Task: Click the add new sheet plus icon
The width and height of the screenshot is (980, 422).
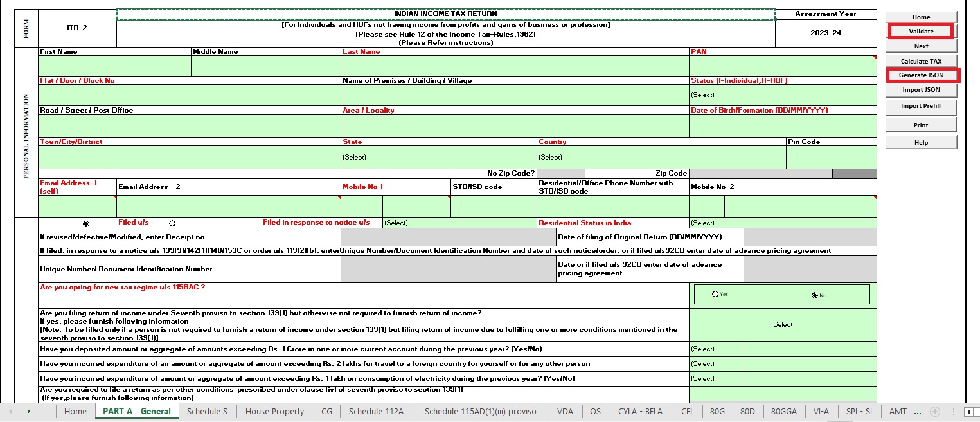Action: tap(934, 411)
